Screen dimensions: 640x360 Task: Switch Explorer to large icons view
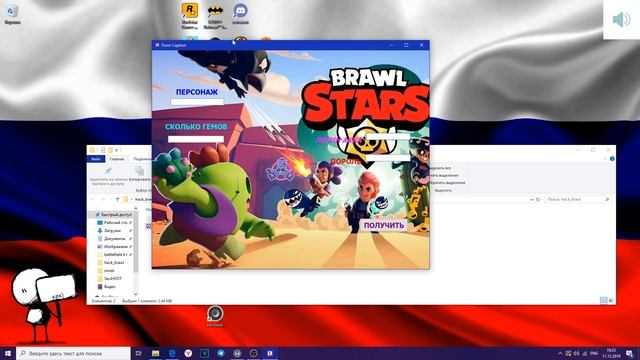(x=611, y=300)
